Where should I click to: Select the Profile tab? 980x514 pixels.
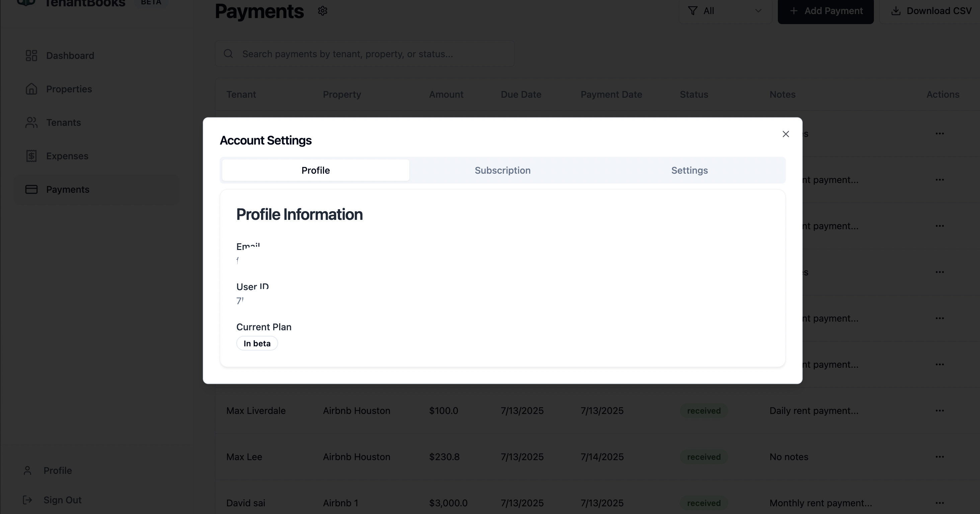(315, 170)
